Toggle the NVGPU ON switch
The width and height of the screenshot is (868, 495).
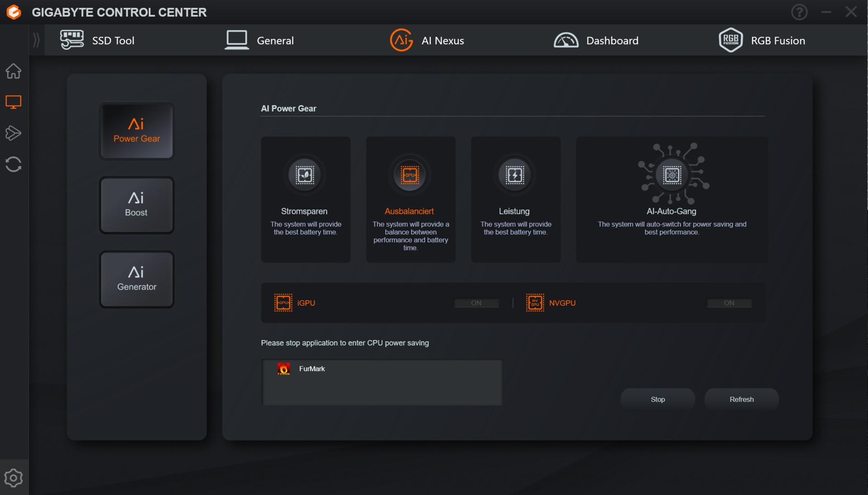coord(729,303)
